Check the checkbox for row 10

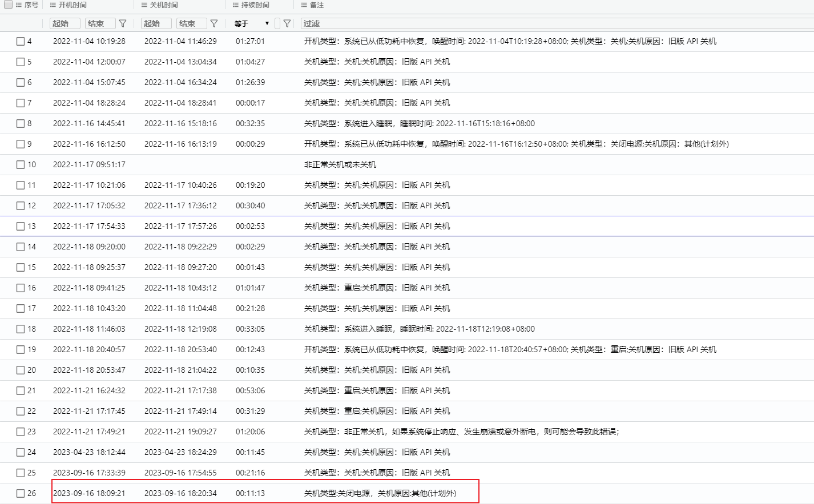[21, 164]
